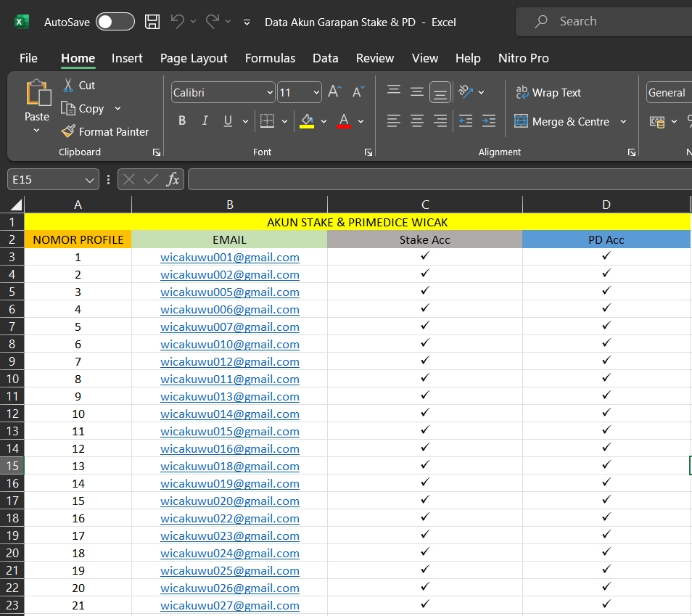Open the font size 11 dropdown
This screenshot has width=692, height=616.
[x=316, y=93]
